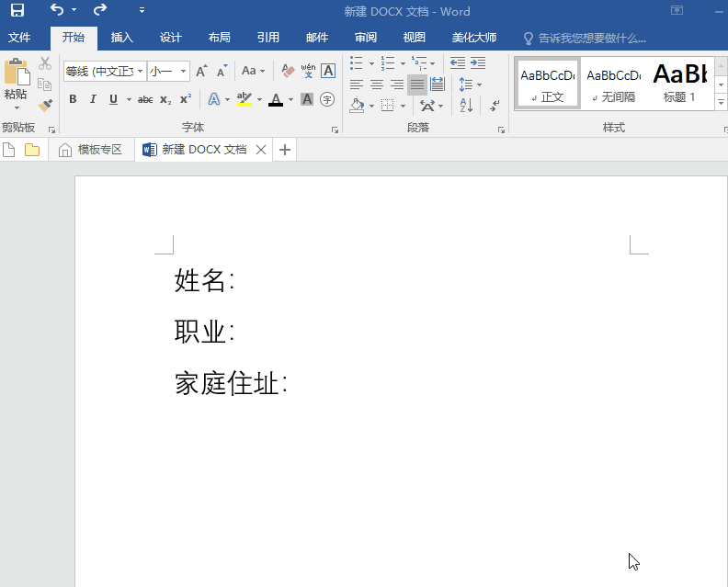The width and height of the screenshot is (728, 587).
Task: Click the yellow text highlight color
Action: pyautogui.click(x=244, y=99)
